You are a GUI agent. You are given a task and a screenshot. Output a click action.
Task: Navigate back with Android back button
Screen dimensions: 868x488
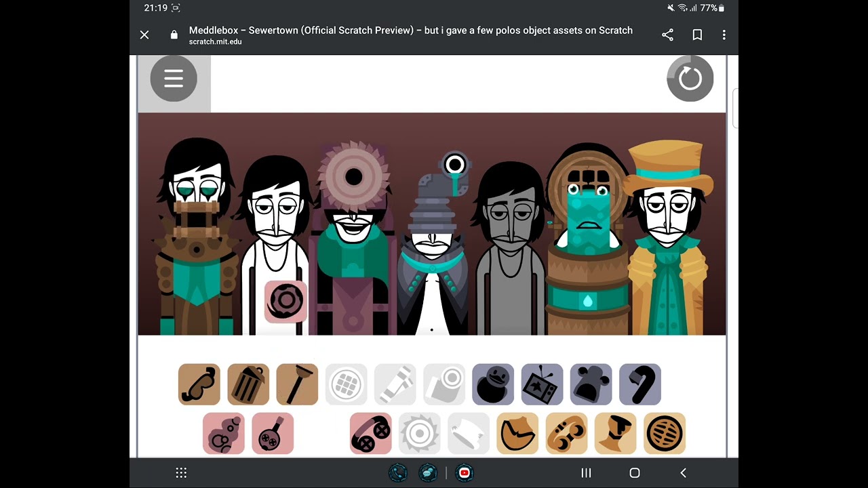(x=683, y=473)
